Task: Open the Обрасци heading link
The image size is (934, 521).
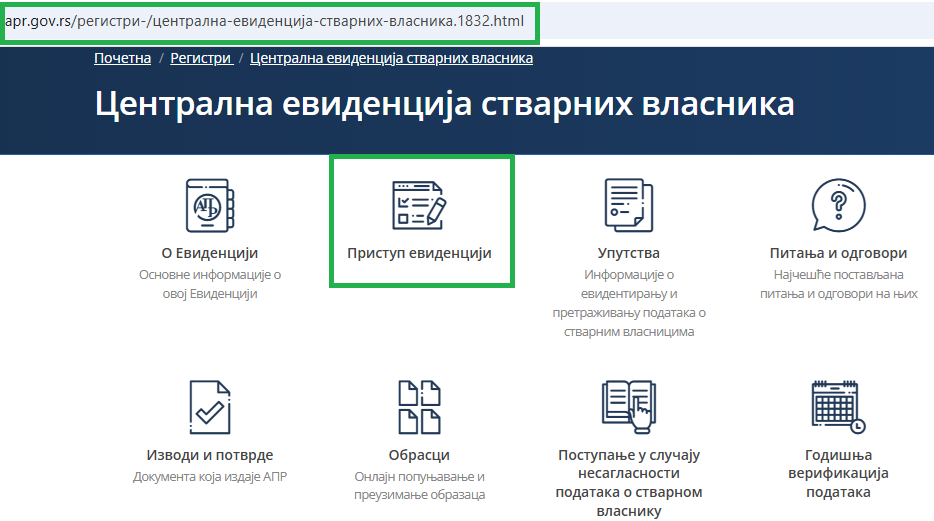Action: (x=419, y=455)
